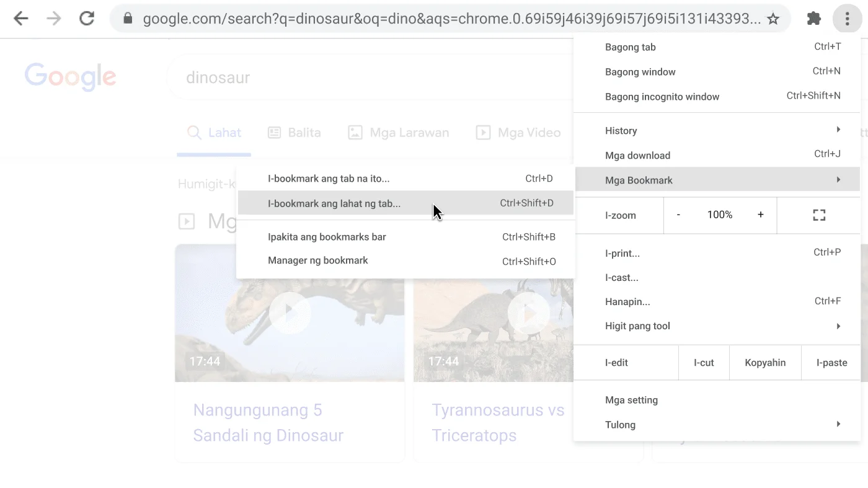Enter fullscreen via the I-zoom fullscreen icon
The width and height of the screenshot is (868, 488).
[x=818, y=215]
